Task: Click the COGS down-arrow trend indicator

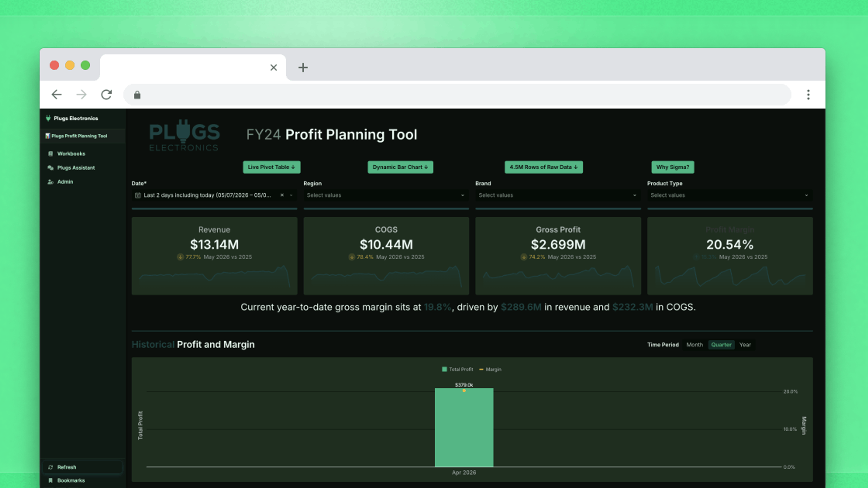Action: pyautogui.click(x=352, y=257)
